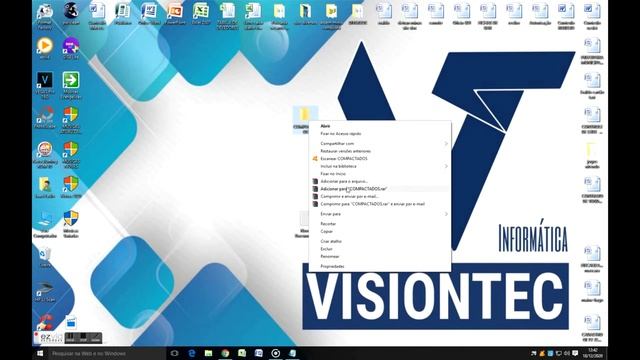Select the COMPACTADOS folder on the desktop

click(305, 120)
